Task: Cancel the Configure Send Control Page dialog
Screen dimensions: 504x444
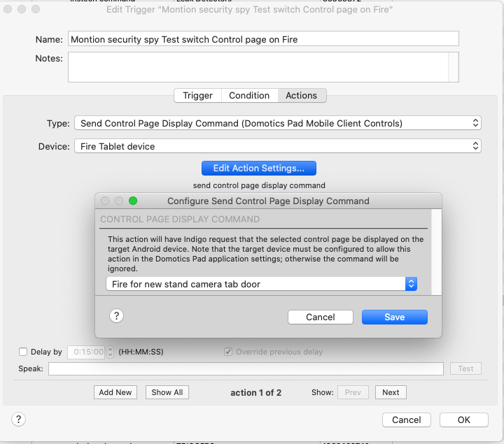Action: (321, 317)
